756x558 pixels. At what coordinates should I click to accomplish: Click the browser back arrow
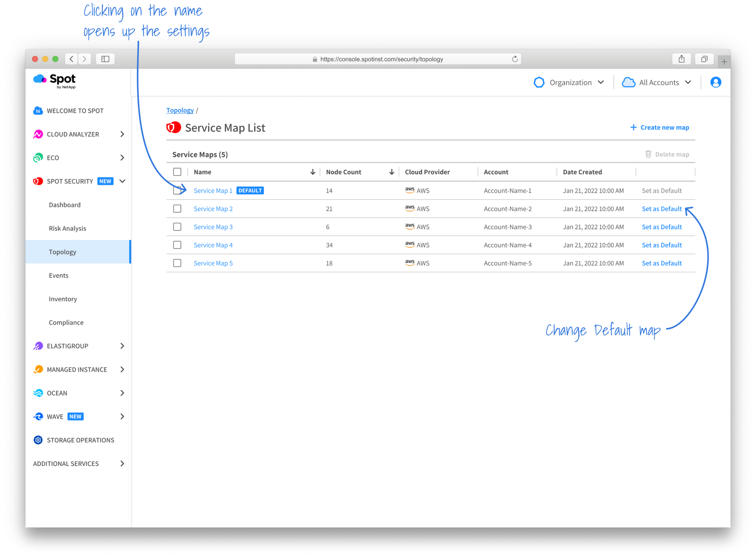click(x=72, y=59)
